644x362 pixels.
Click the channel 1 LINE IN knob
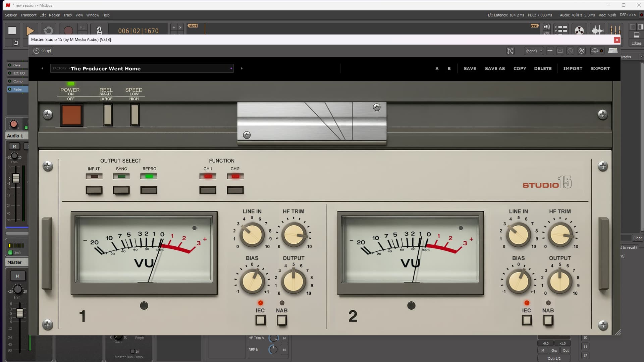pyautogui.click(x=252, y=235)
